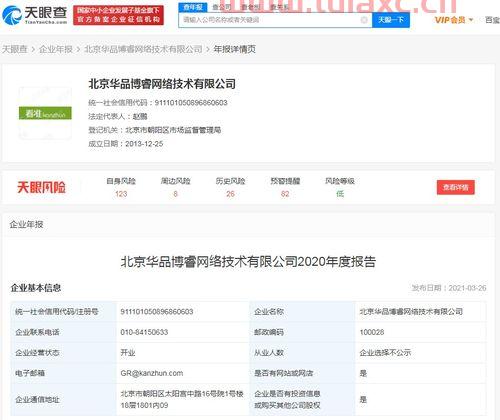Focus the company name search field
Viewport: 500px width, 420px height.
[275, 20]
